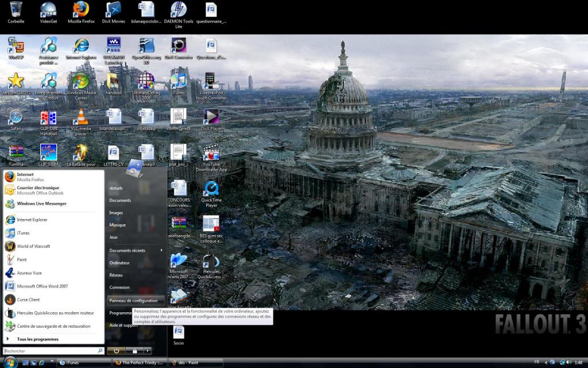The width and height of the screenshot is (588, 368).
Task: Open the OpenOffice.org 3.0 desktop shortcut
Action: coord(146,51)
